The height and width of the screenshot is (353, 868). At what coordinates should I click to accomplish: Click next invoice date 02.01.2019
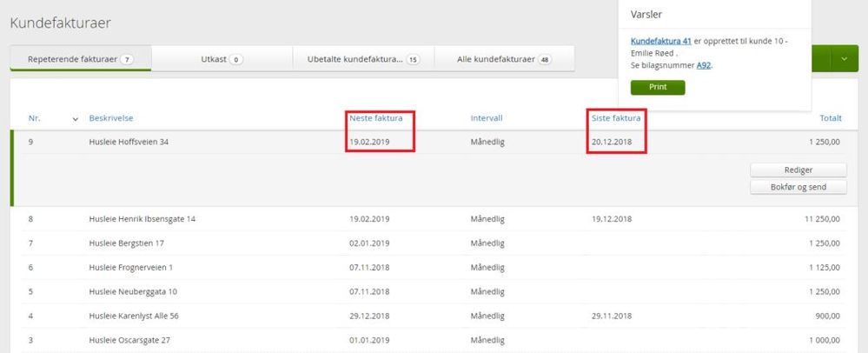click(369, 243)
